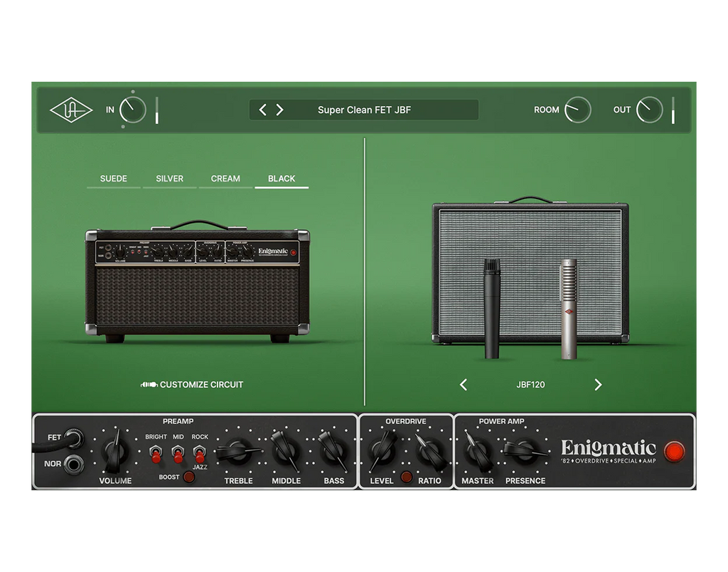Go to previous preset with left arrow

tap(263, 110)
